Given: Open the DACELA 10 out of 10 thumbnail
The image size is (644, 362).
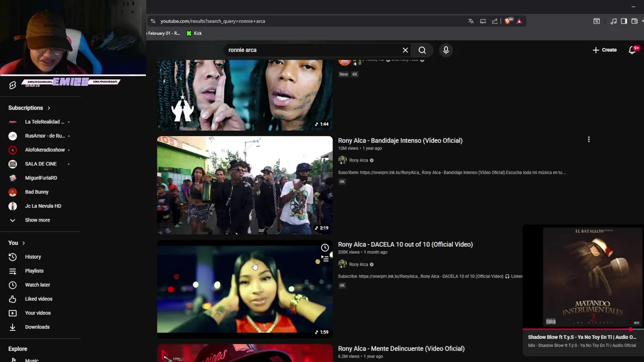Looking at the screenshot, I should pos(245,289).
